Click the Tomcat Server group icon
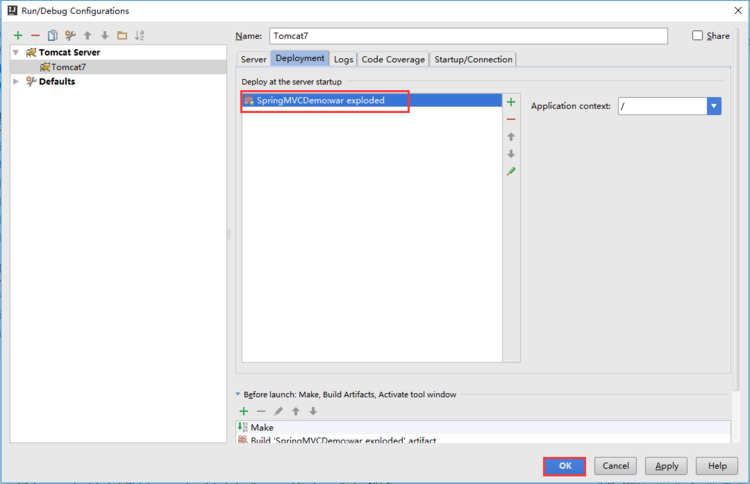 31,52
